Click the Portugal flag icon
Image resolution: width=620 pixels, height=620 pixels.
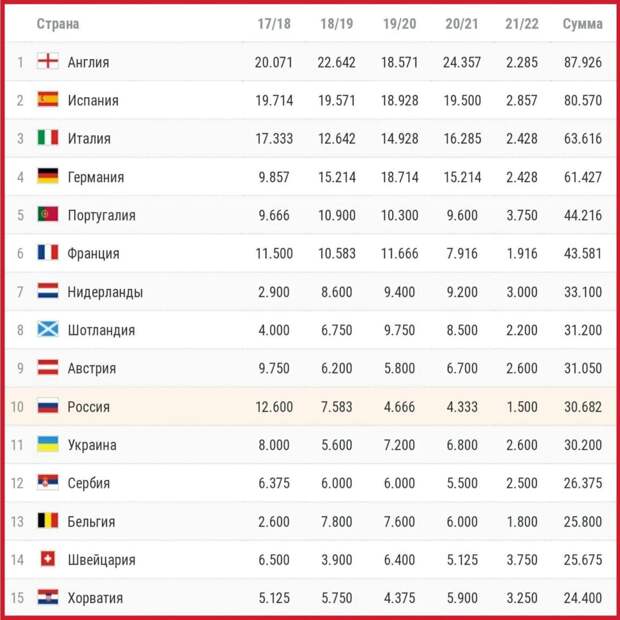pos(48,214)
